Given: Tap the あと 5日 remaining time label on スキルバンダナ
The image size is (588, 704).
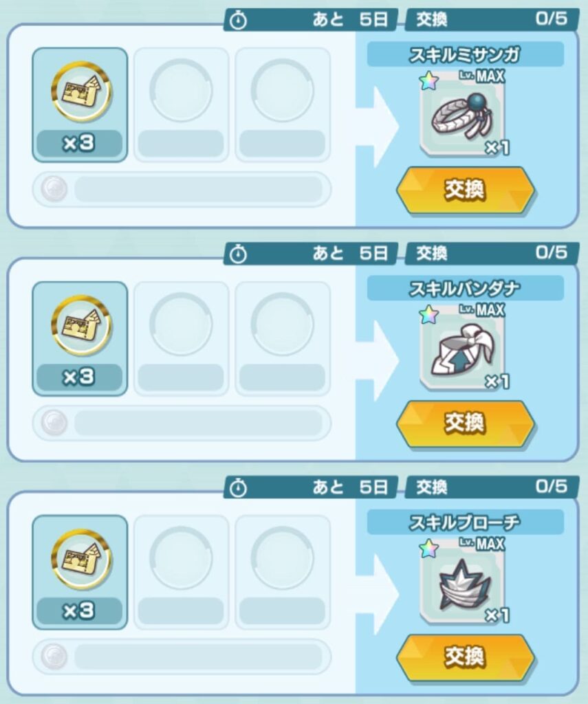Looking at the screenshot, I should [350, 253].
